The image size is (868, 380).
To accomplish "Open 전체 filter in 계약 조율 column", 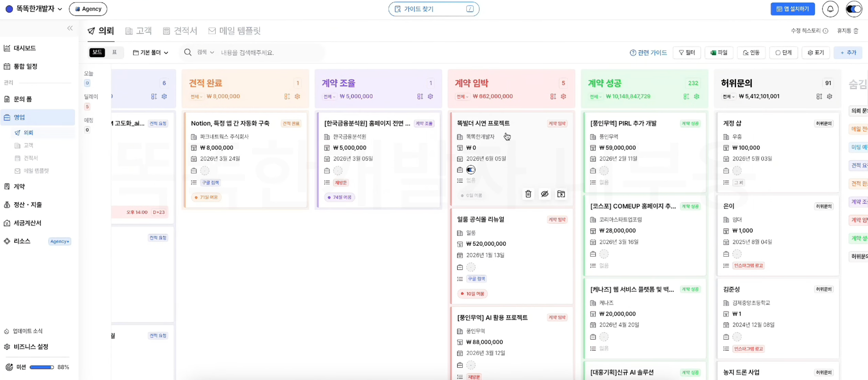I will coord(329,97).
